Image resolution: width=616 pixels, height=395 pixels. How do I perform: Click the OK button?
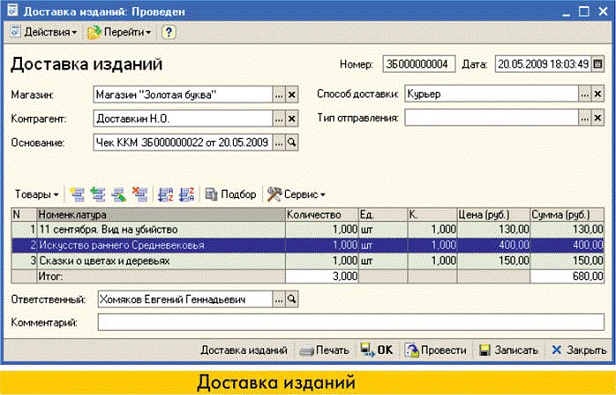click(377, 350)
